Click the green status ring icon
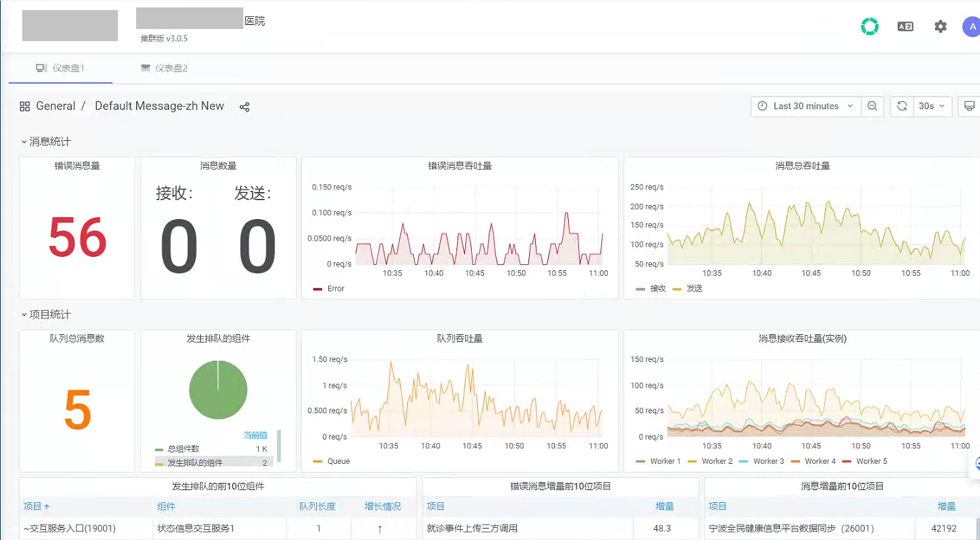The width and height of the screenshot is (980, 540). click(869, 26)
